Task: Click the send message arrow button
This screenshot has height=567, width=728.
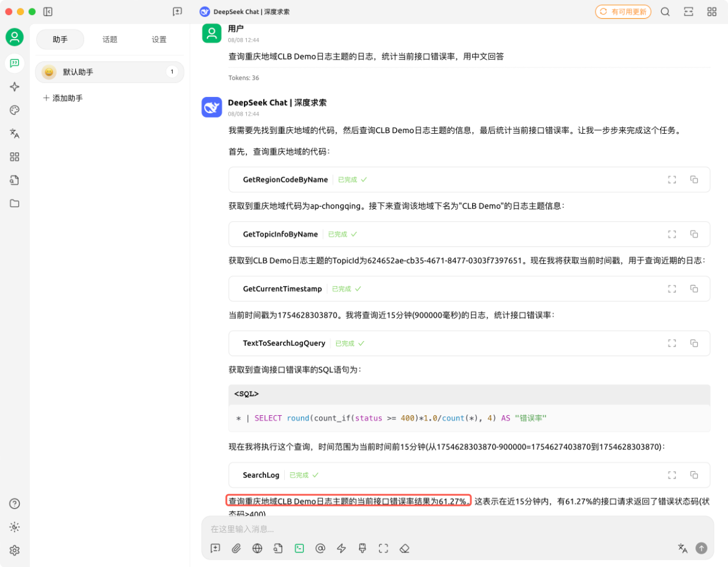Action: coord(701,548)
